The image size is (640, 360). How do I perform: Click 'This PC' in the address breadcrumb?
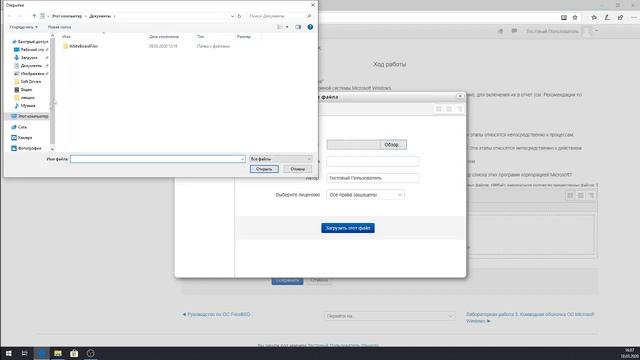pos(67,16)
